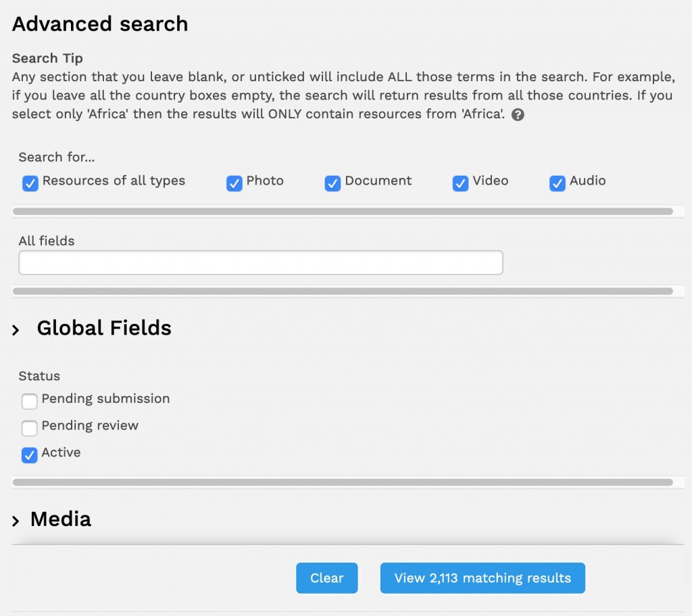Focus the All fields text box

[261, 263]
